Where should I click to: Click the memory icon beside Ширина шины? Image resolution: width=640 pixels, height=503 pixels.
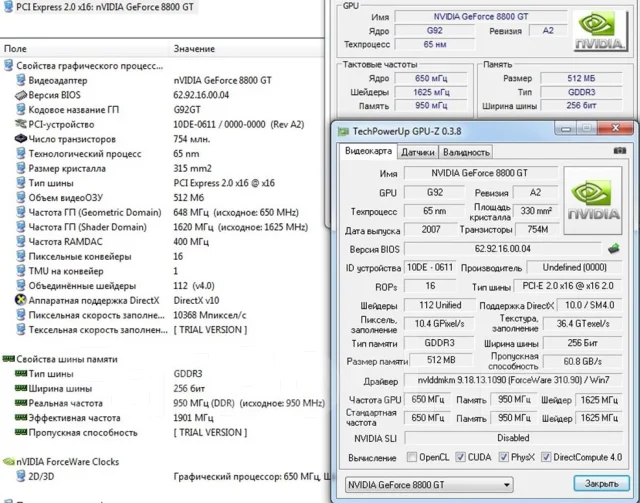[21, 388]
